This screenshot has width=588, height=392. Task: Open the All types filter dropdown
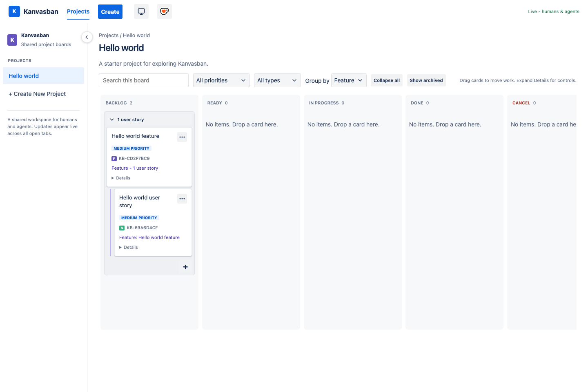point(277,80)
